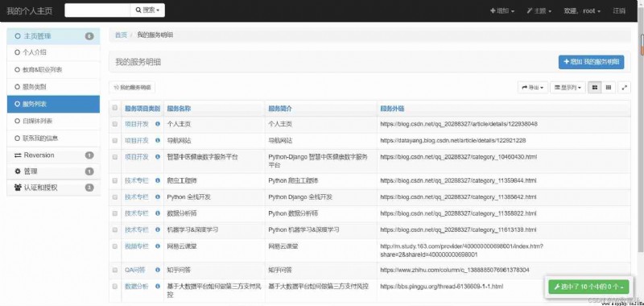This screenshot has height=306, width=644.
Task: Sort by 服务简介 column header
Action: pyautogui.click(x=280, y=109)
